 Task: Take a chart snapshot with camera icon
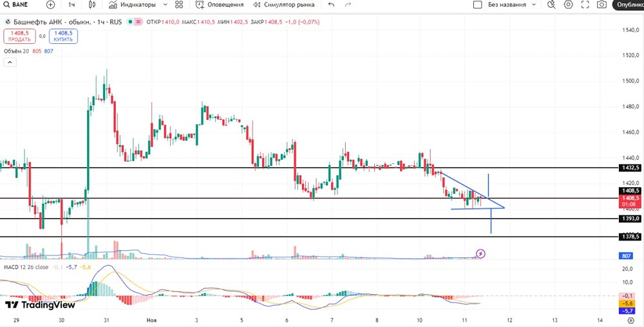tap(601, 5)
